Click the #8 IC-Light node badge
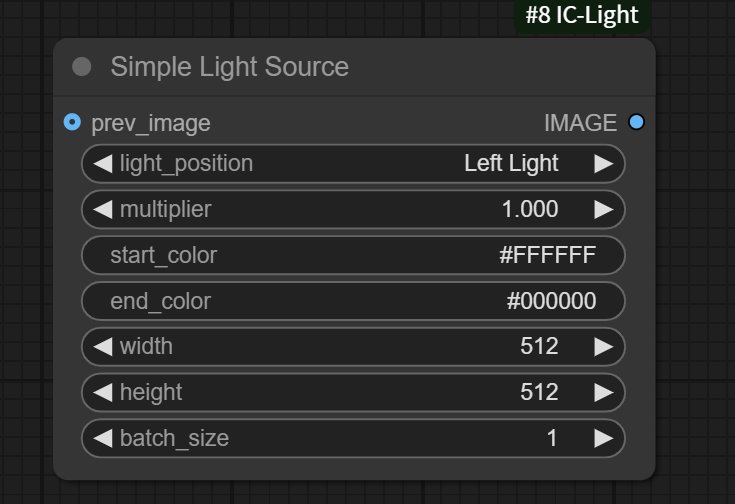 click(581, 16)
